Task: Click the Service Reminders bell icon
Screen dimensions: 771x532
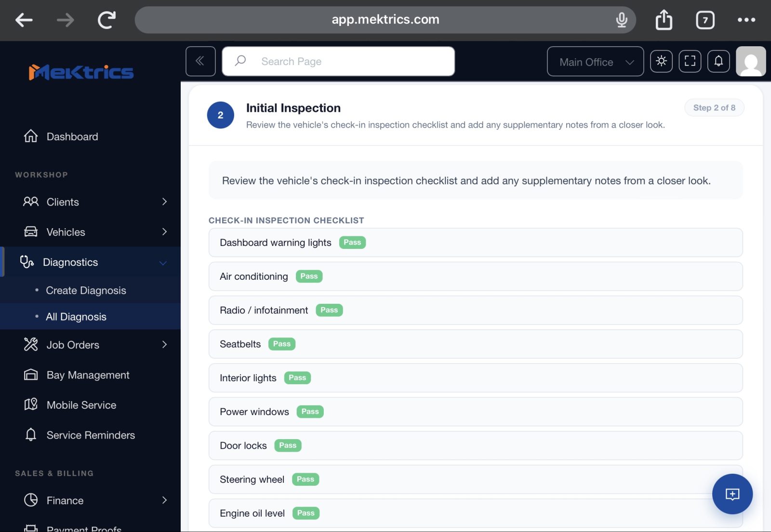Action: [x=31, y=435]
